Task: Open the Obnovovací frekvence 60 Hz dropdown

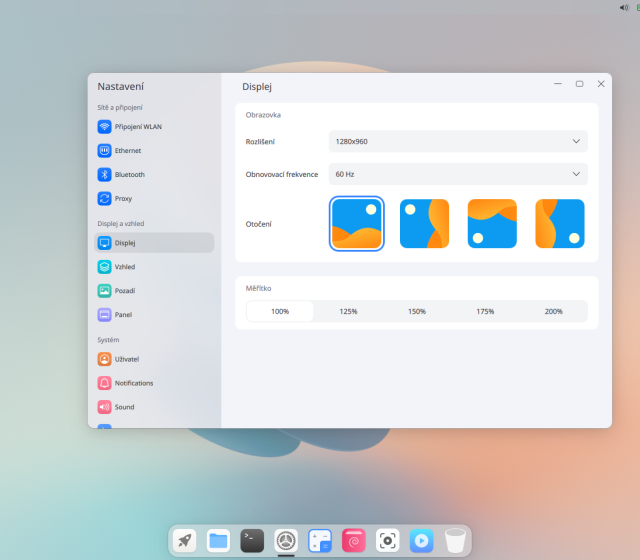Action: pyautogui.click(x=458, y=174)
